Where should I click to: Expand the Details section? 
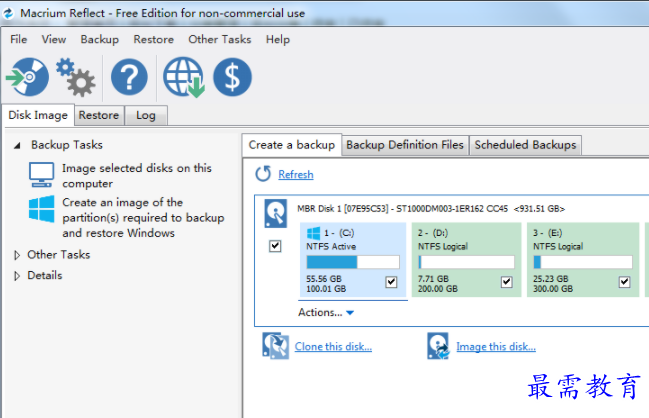17,276
